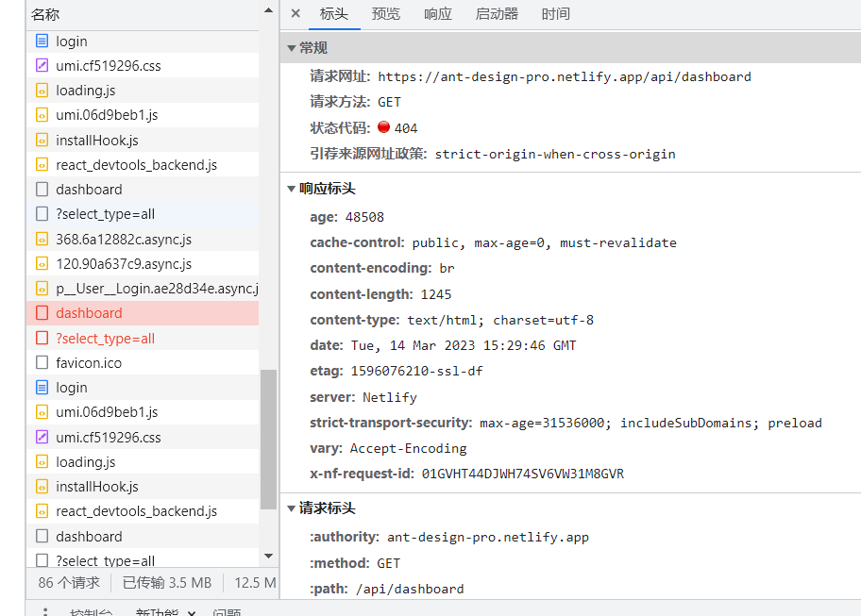861x616 pixels.
Task: Click the request URL ending /api/dashboard
Action: pos(565,76)
